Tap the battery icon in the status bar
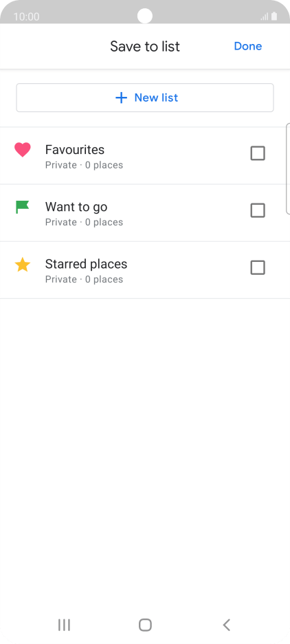 pyautogui.click(x=274, y=16)
